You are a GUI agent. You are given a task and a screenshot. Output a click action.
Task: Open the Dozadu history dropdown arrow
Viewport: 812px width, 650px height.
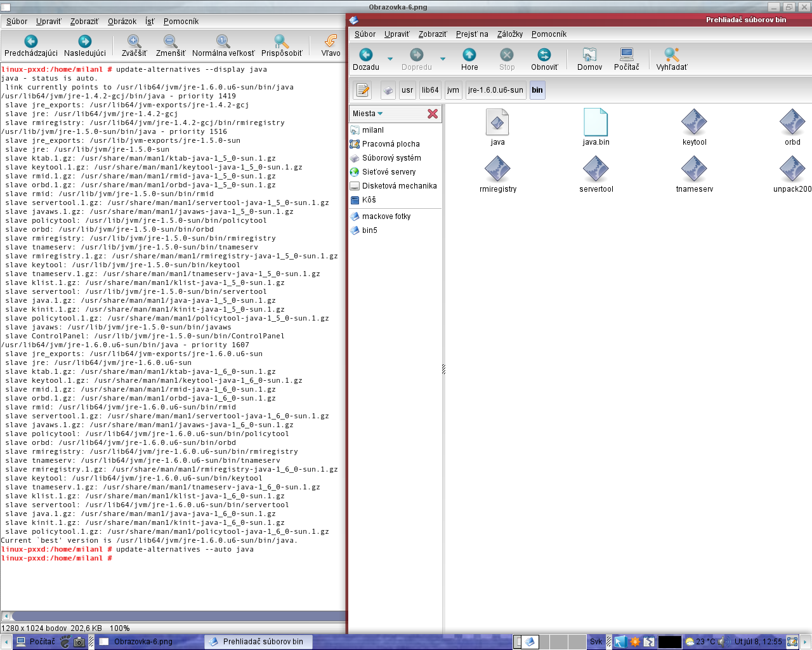click(390, 59)
